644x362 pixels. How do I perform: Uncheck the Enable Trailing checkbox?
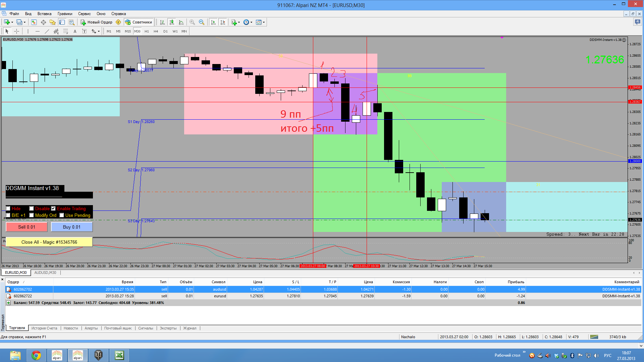pos(53,208)
